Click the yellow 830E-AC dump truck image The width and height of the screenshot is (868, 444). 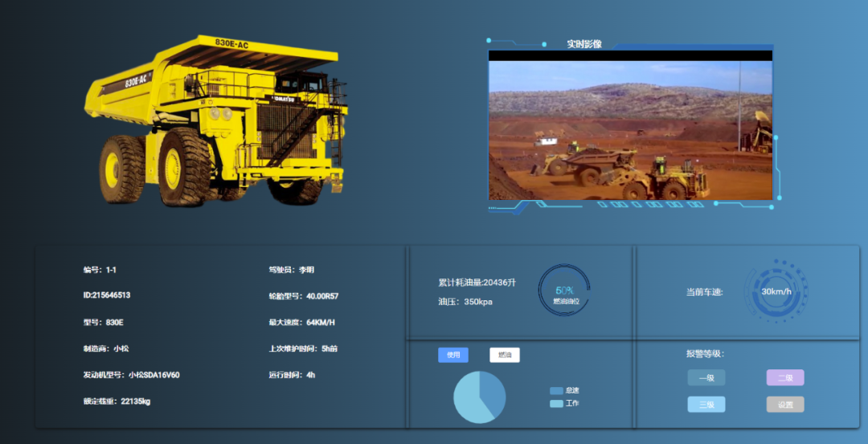click(x=215, y=120)
